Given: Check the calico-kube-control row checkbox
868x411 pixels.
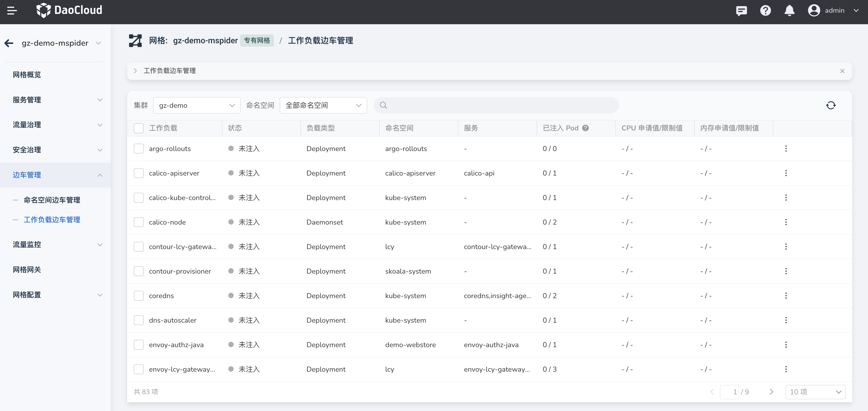Looking at the screenshot, I should tap(138, 198).
